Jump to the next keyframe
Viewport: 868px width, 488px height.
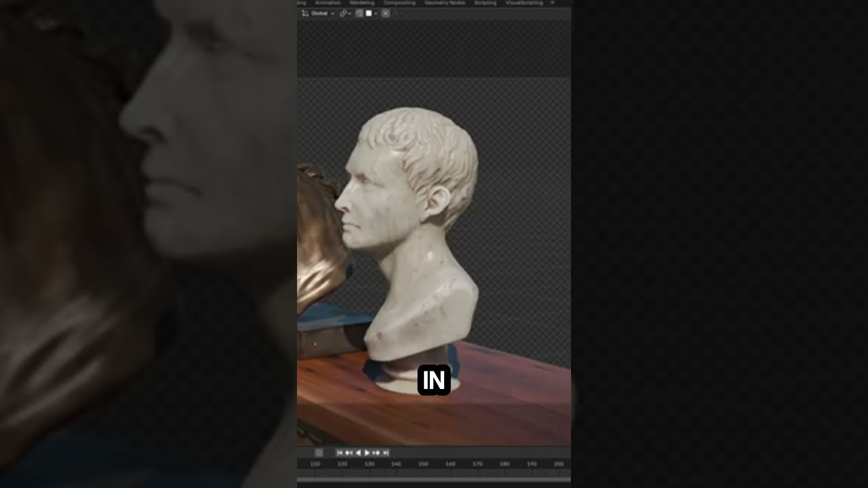(x=376, y=453)
